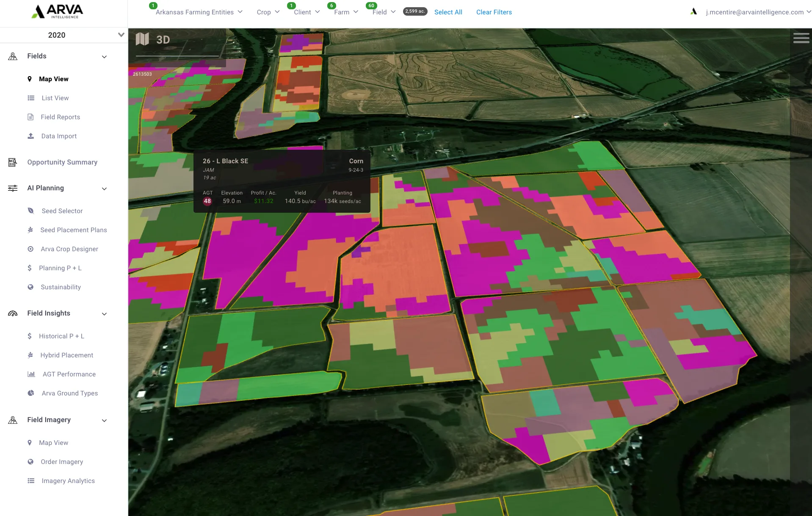Select Hybrid Placement in sidebar

[x=67, y=355]
